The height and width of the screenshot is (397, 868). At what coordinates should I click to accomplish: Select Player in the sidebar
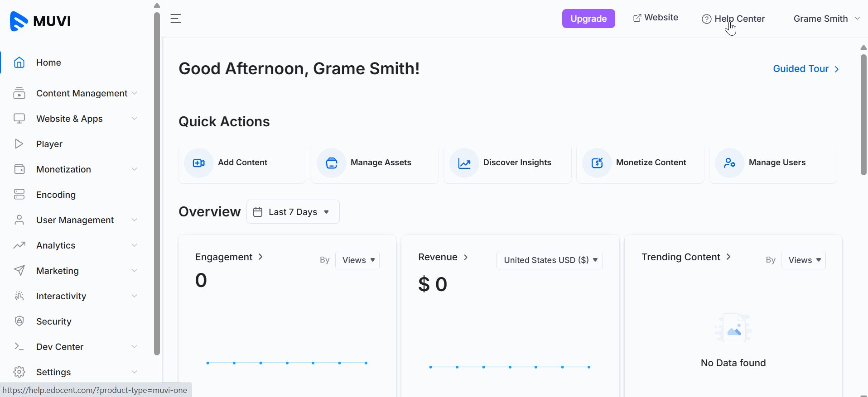coord(49,144)
